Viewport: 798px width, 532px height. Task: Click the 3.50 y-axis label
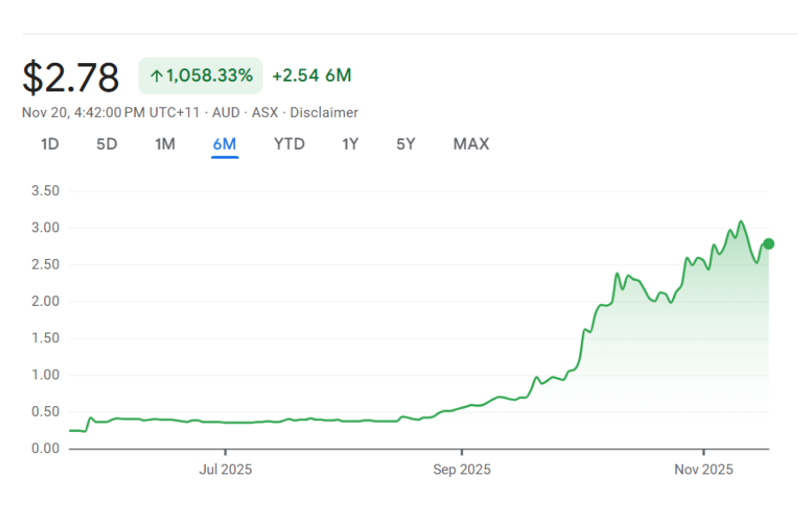(44, 191)
